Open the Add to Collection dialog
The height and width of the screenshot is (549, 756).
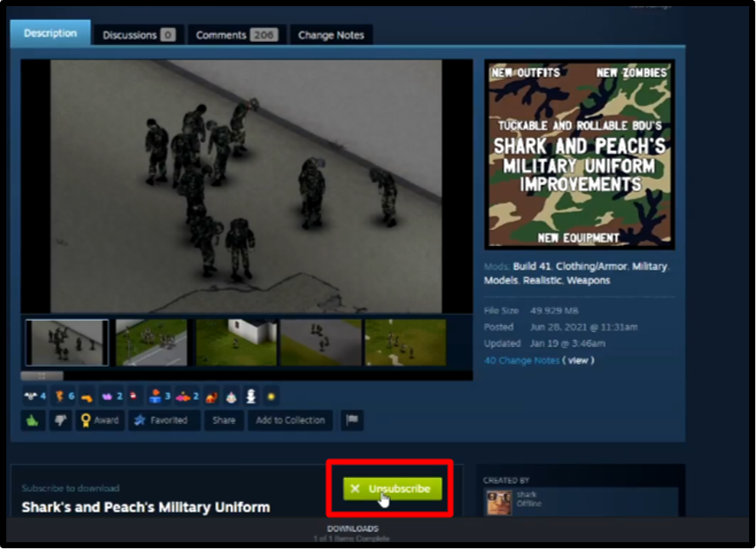[x=290, y=421]
